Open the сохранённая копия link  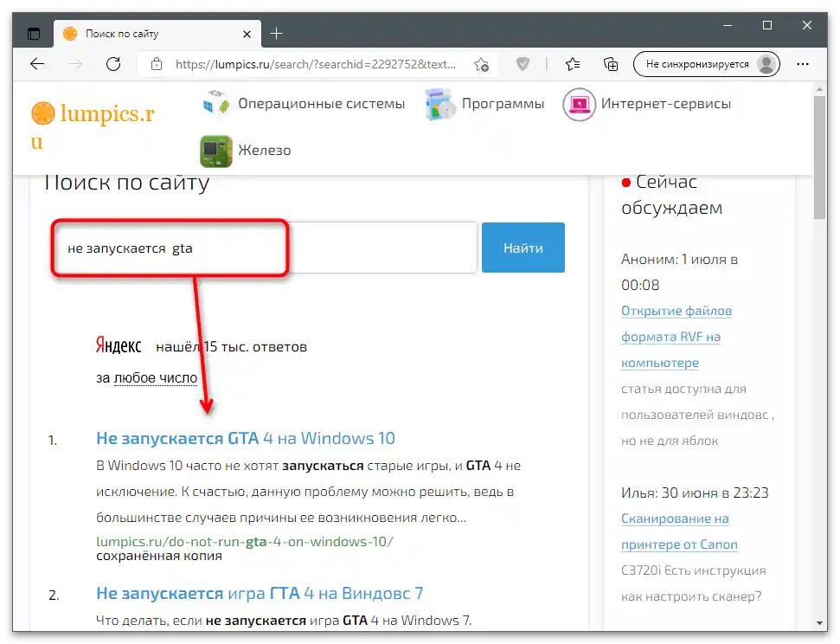click(x=159, y=556)
